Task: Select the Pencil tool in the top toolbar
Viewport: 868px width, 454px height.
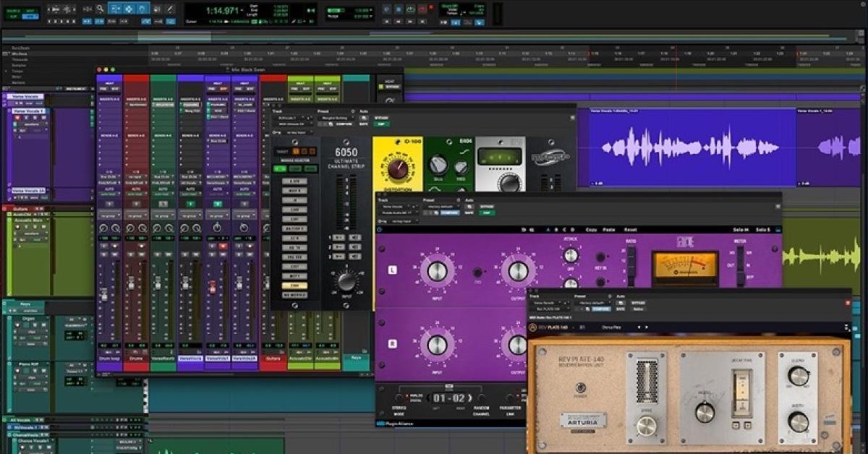Action: pos(169,9)
